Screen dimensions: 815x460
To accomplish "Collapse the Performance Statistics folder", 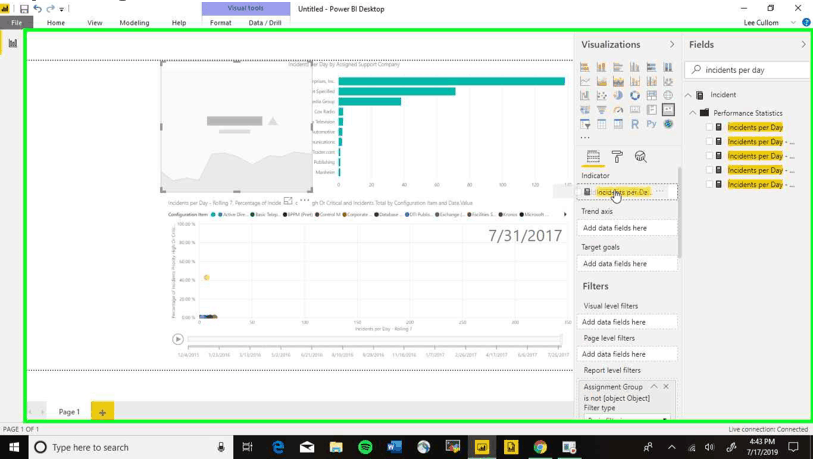I will (693, 113).
